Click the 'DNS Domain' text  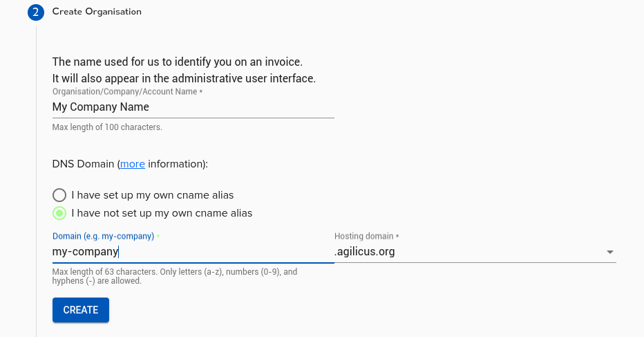click(83, 164)
